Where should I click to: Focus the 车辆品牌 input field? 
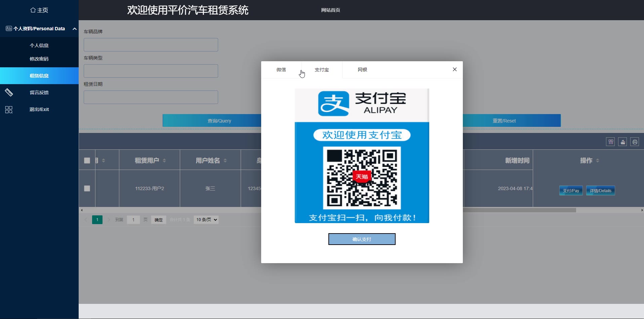tap(151, 45)
